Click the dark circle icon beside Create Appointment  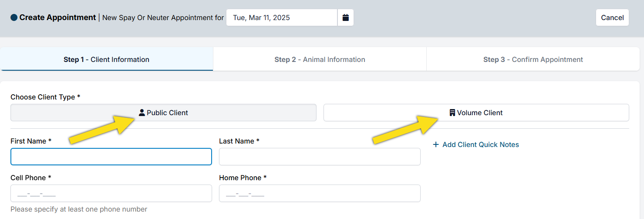14,17
